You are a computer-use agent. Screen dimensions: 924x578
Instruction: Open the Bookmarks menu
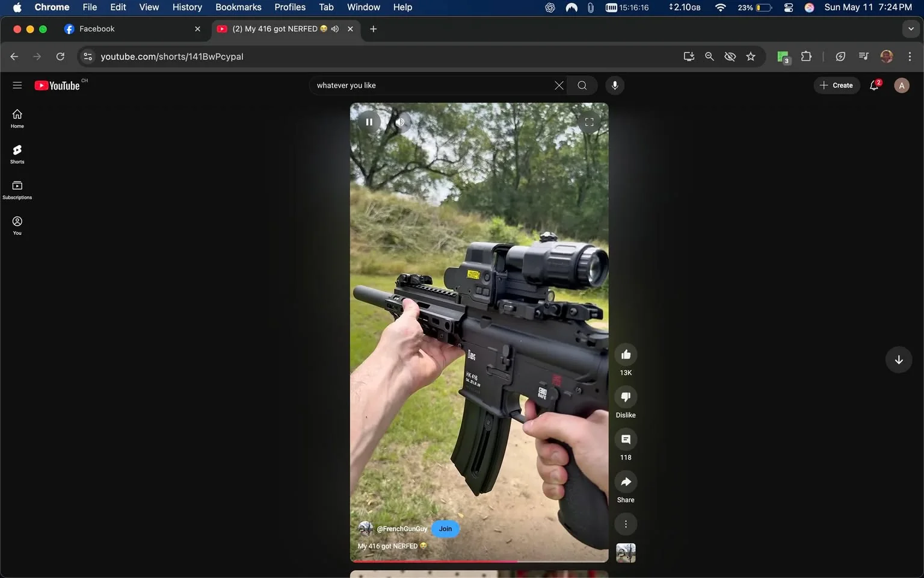(x=238, y=7)
